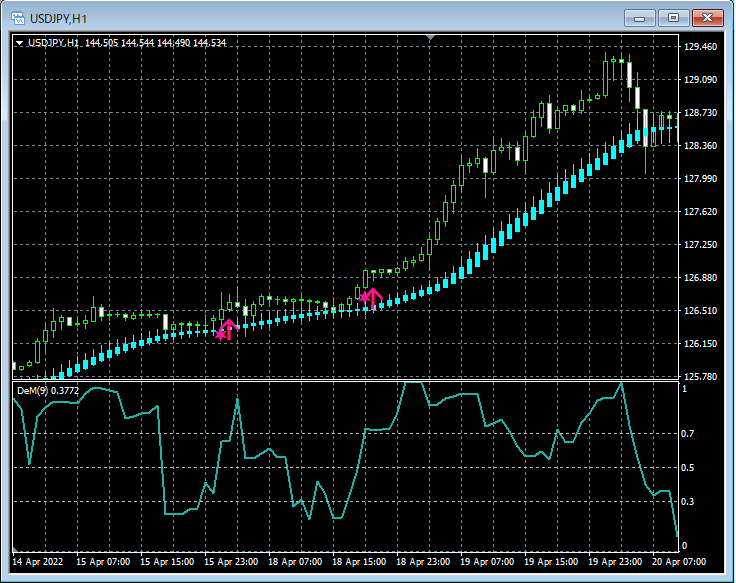Click the 125.780 price scale label
Image resolution: width=736 pixels, height=583 pixels.
point(700,376)
